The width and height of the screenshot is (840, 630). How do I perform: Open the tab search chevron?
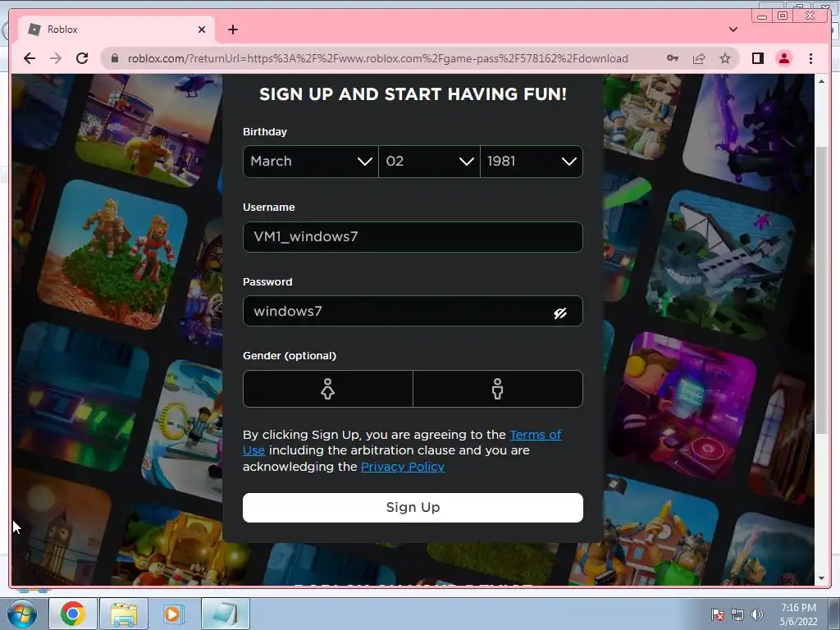click(x=733, y=30)
